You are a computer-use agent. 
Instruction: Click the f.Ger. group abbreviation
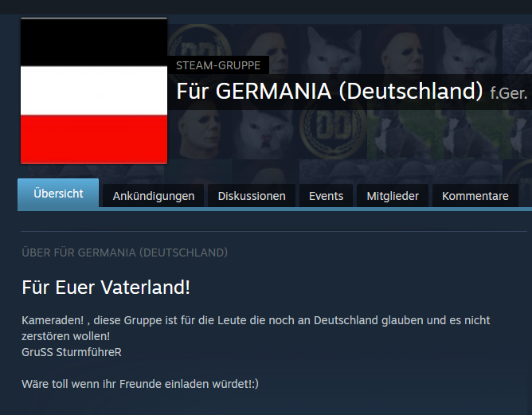coord(509,93)
